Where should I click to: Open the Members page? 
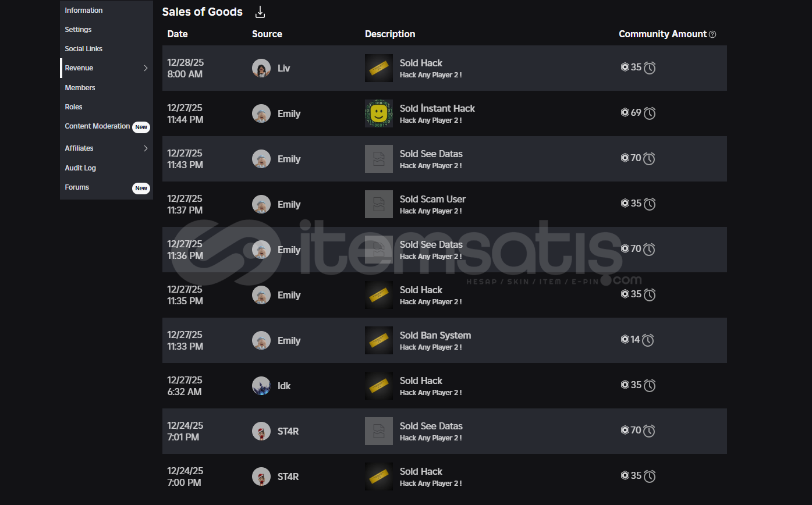point(80,88)
